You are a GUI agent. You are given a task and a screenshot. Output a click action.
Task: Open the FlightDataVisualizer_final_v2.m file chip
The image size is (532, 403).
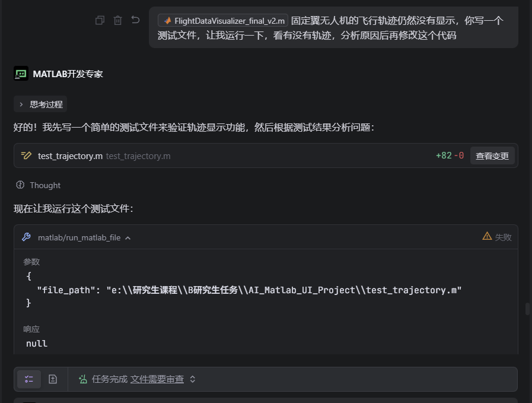pos(223,21)
